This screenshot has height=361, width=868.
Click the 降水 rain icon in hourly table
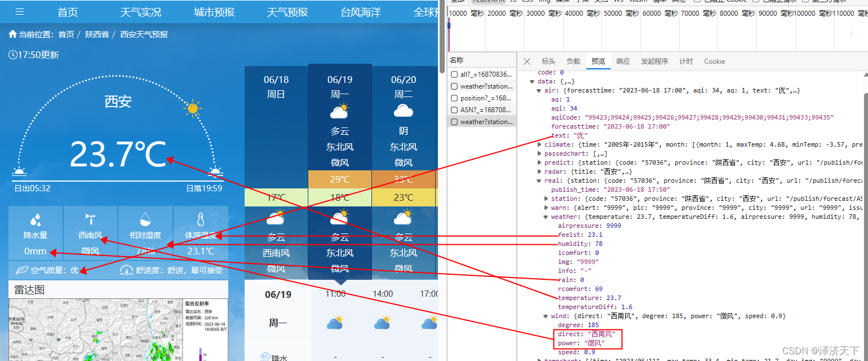tap(265, 357)
